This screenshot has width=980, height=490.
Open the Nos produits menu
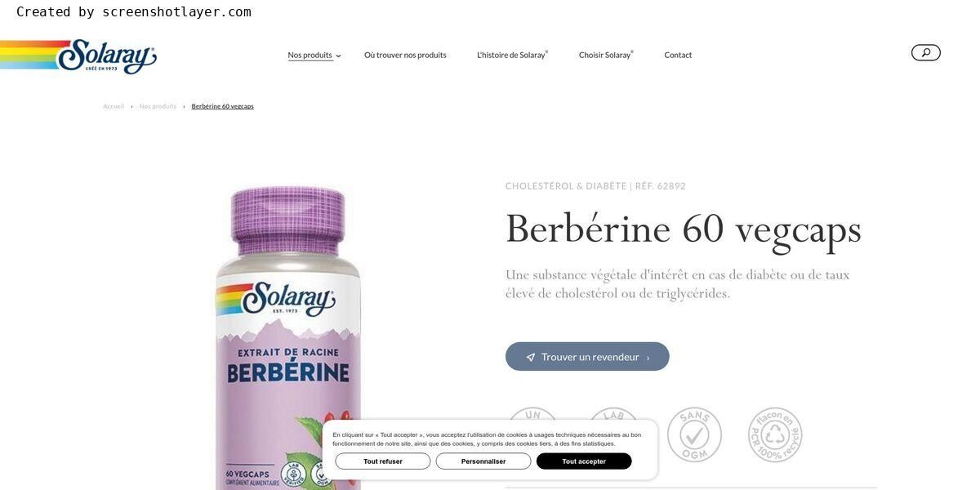310,55
